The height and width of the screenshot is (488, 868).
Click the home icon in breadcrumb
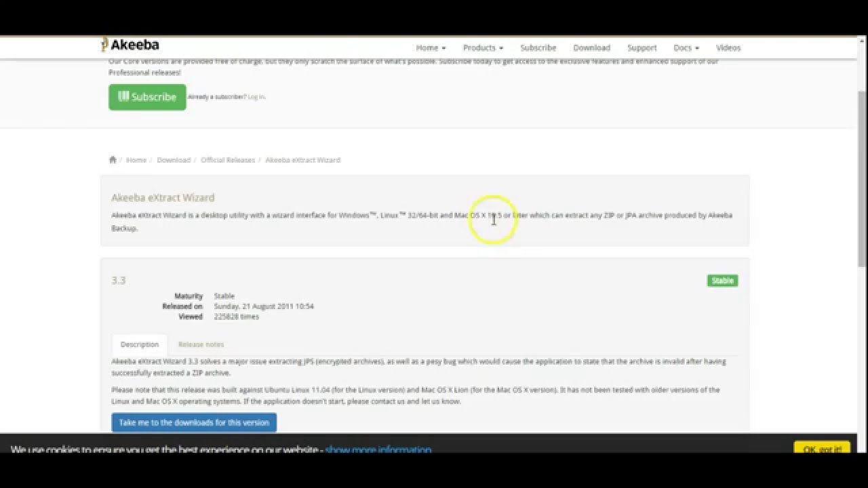coord(113,160)
